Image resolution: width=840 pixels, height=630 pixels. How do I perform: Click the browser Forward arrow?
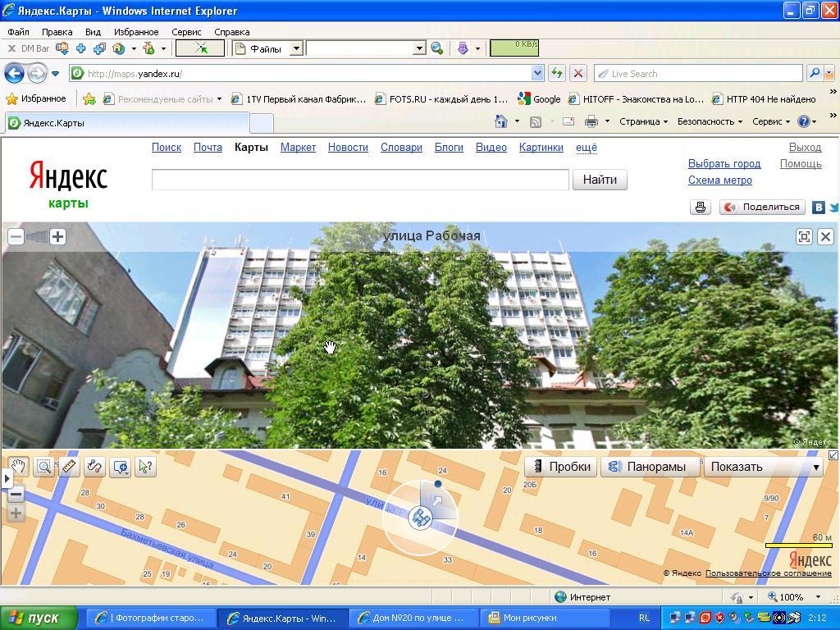[37, 73]
